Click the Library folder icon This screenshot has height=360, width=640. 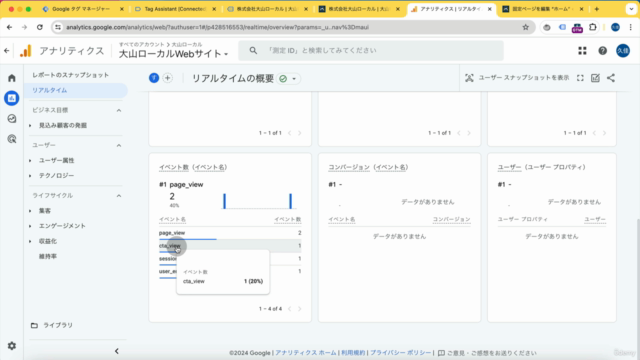(x=34, y=325)
